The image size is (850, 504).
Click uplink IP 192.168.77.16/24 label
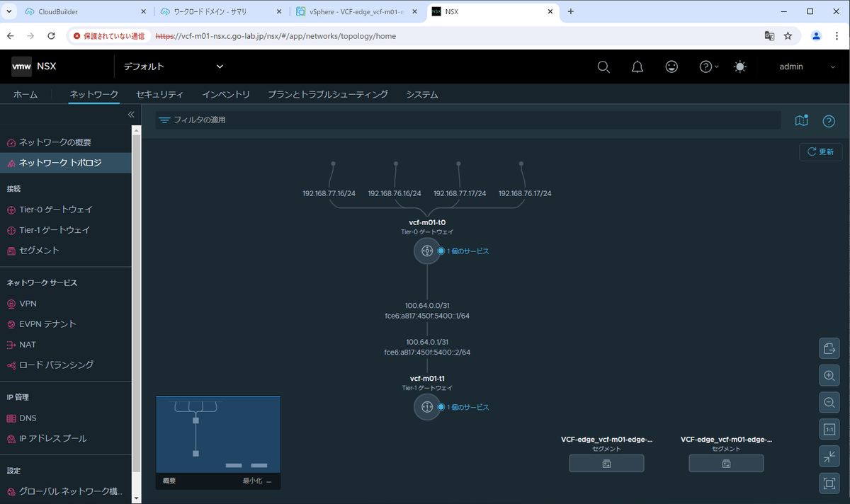click(x=329, y=193)
